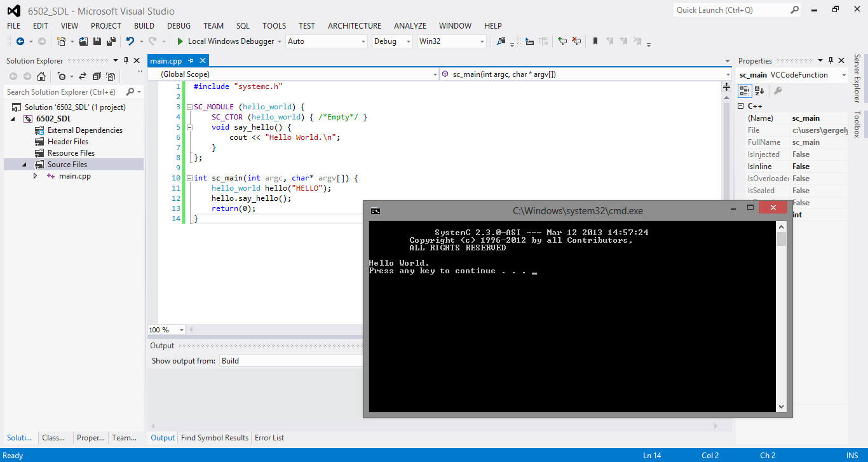This screenshot has height=462, width=868.
Task: Click the Undo toolbar icon
Action: point(130,41)
